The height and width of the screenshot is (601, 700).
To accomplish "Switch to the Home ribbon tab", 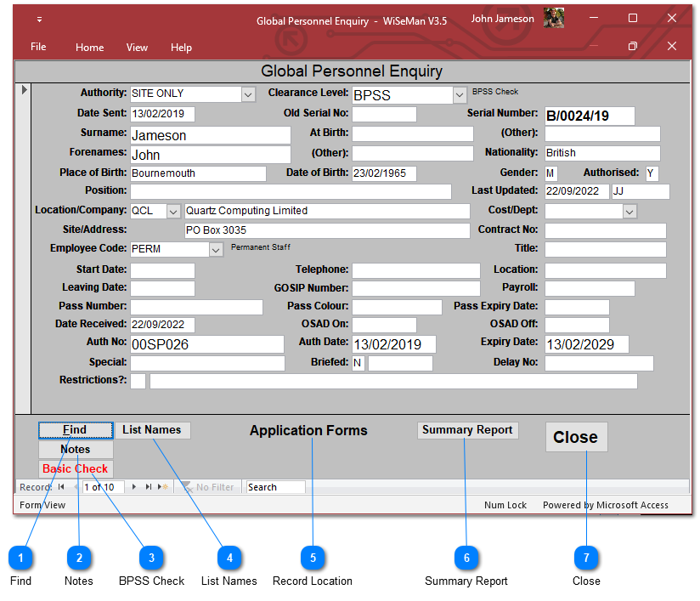I will [x=89, y=48].
